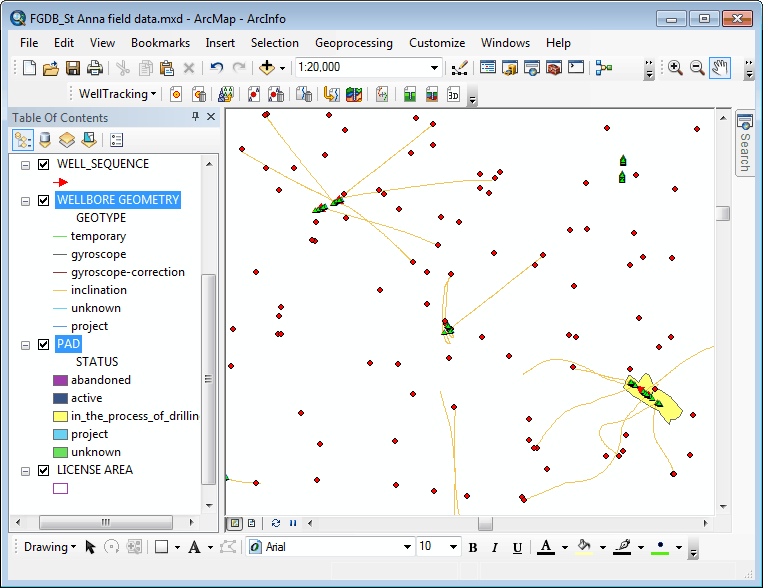Screen dimensions: 763x588
Task: Open the Arial font name dropdown
Action: pyautogui.click(x=407, y=547)
